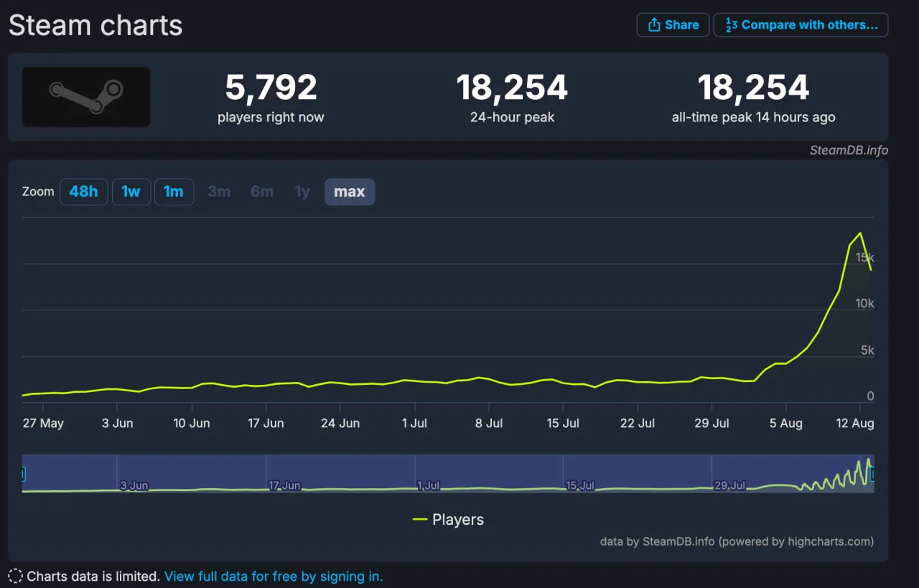Click the 10k y-axis label
Screen dimensions: 919x588
pyautogui.click(x=864, y=304)
